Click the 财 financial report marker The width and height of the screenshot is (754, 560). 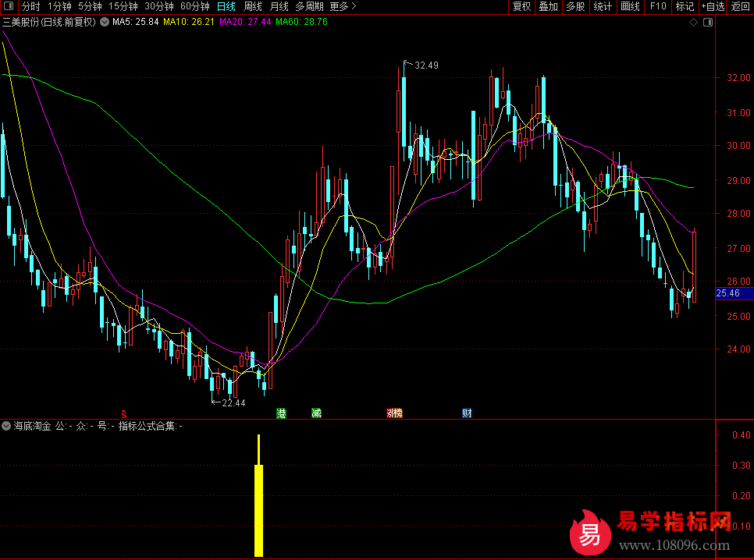point(467,413)
